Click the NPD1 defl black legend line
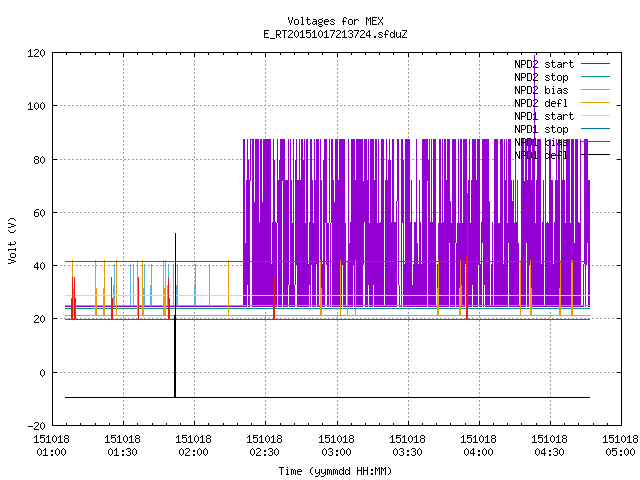Viewport: 640px width, 480px height. (x=595, y=155)
